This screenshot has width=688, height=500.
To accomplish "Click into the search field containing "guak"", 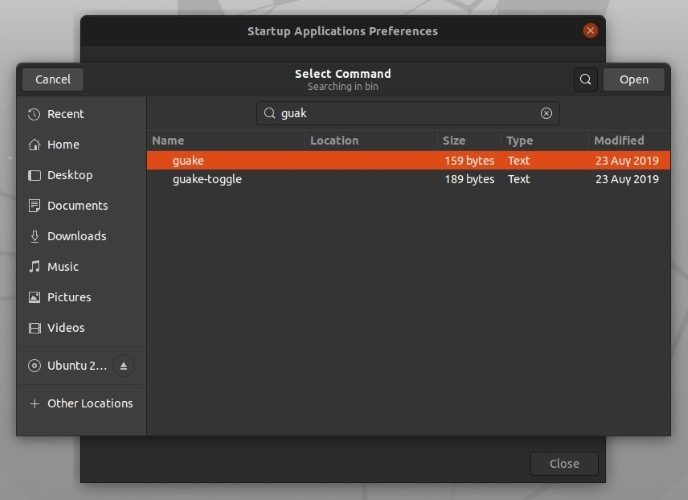I will (x=400, y=114).
